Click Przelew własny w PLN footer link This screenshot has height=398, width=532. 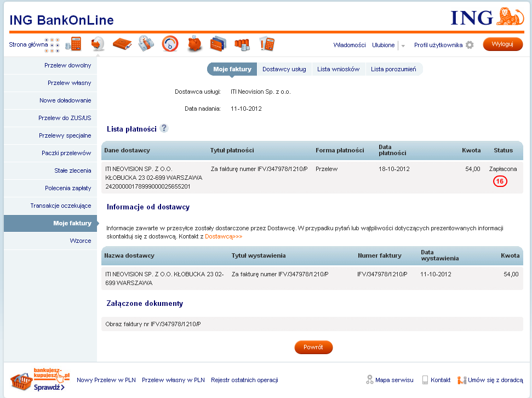pyautogui.click(x=173, y=380)
